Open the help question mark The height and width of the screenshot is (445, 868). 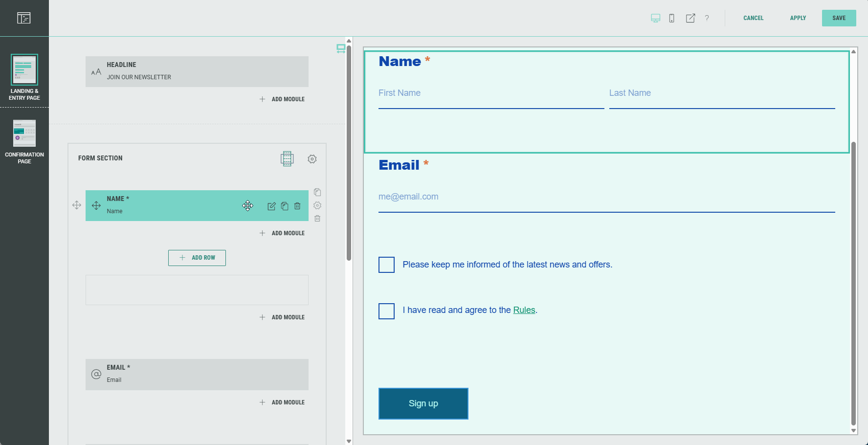707,18
